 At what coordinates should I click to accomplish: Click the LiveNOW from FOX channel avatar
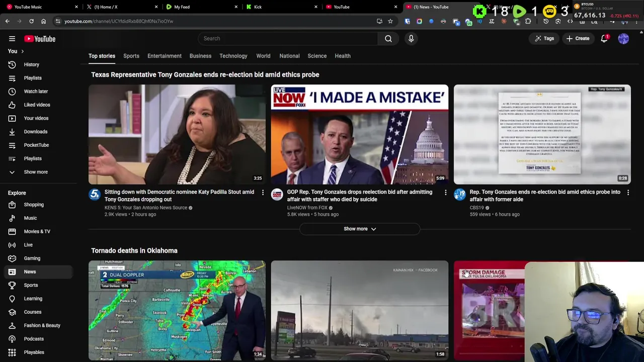tap(277, 195)
